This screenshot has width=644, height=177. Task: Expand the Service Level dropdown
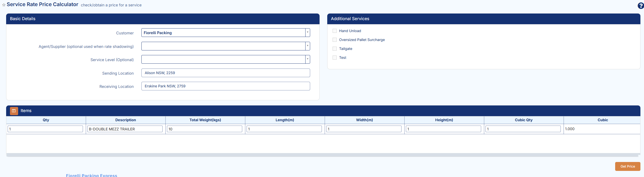tap(307, 59)
